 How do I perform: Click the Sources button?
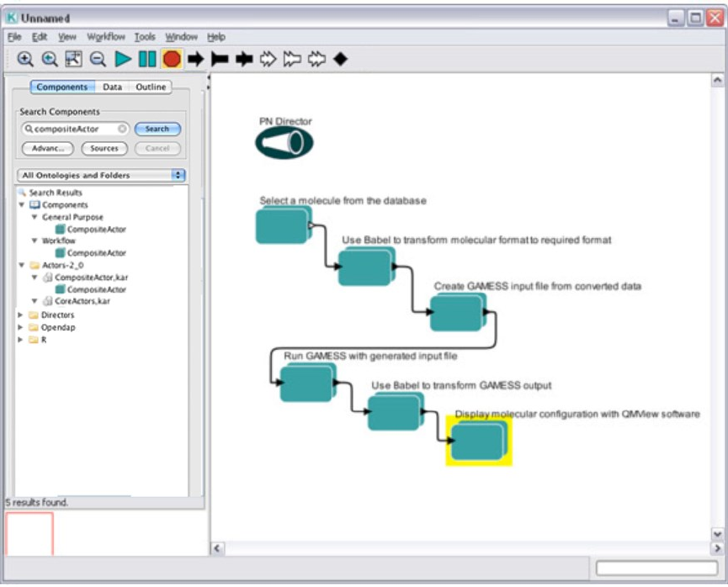tap(104, 149)
